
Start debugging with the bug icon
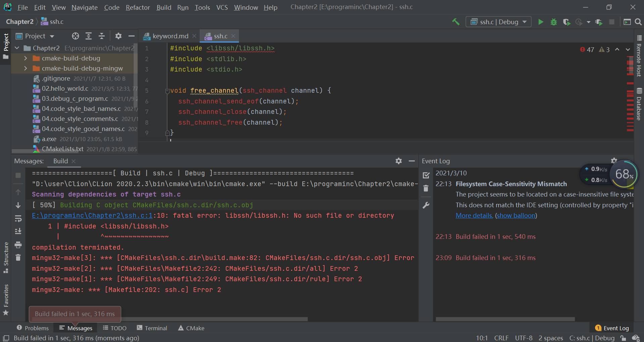tap(554, 22)
